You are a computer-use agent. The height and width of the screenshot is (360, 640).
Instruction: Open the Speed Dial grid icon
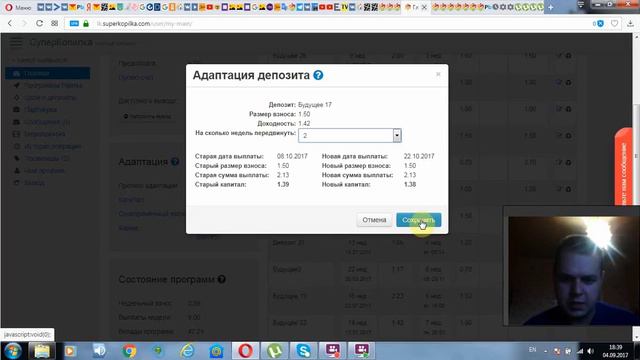click(x=54, y=24)
